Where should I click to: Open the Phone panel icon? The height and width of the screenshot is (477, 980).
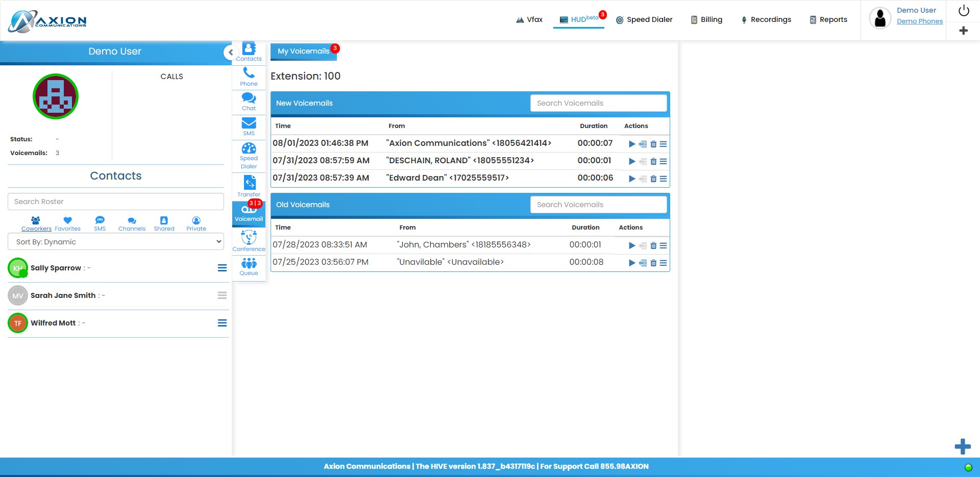click(249, 77)
